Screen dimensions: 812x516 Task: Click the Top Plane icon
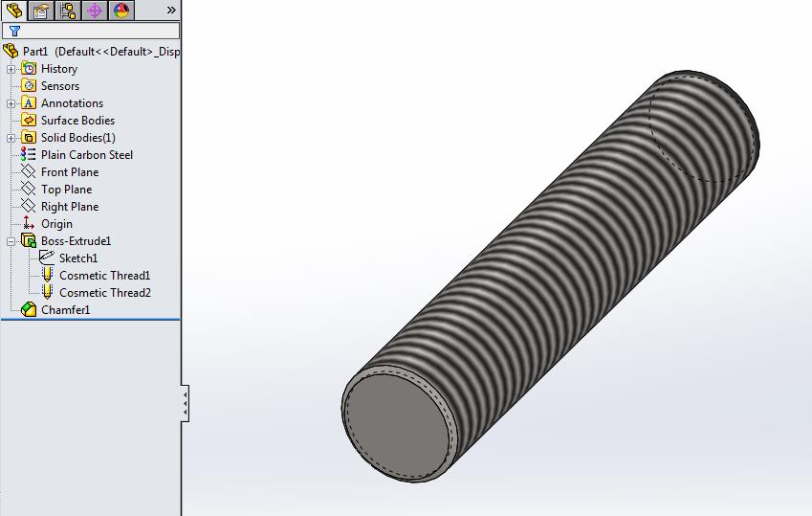[x=29, y=189]
